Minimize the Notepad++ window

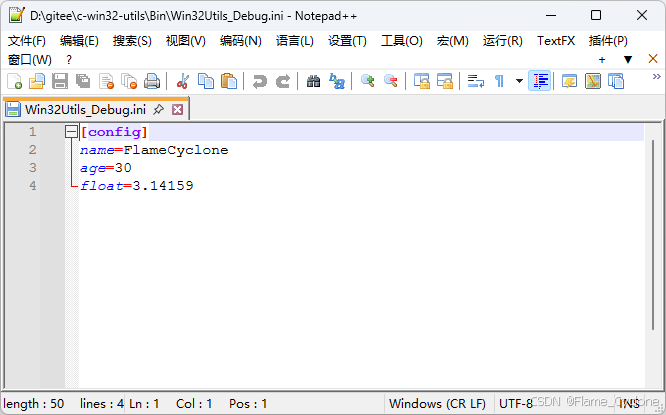(551, 15)
